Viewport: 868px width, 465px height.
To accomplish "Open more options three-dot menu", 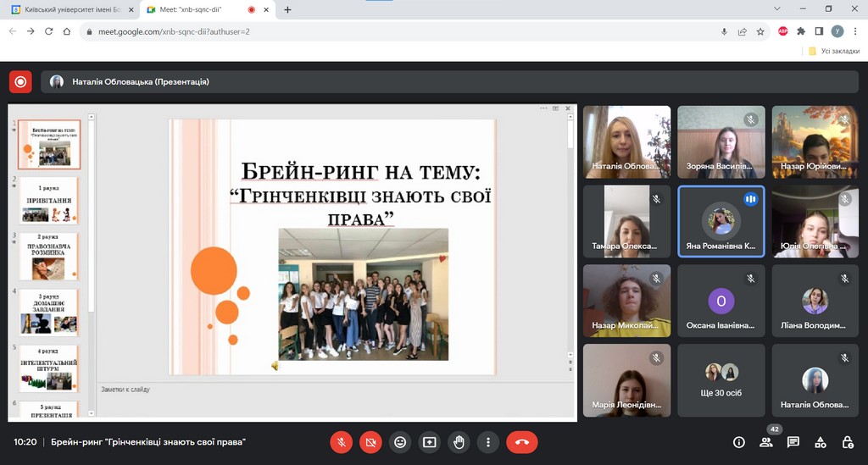I will [x=487, y=441].
